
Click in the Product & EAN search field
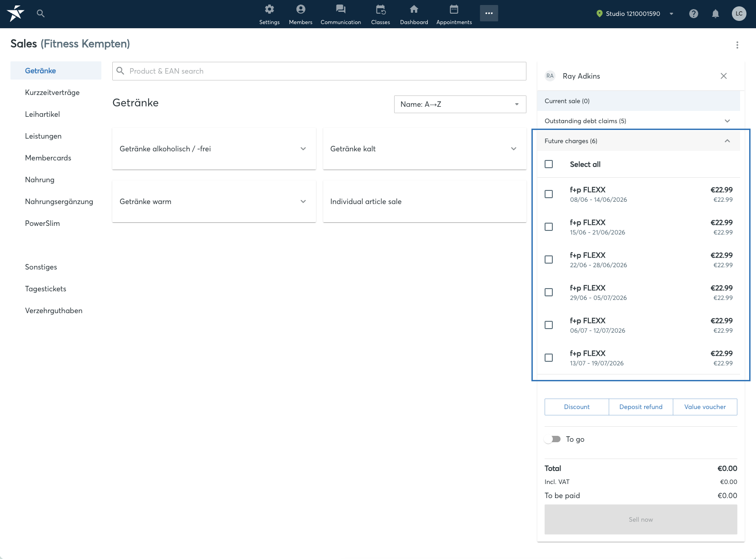[319, 71]
